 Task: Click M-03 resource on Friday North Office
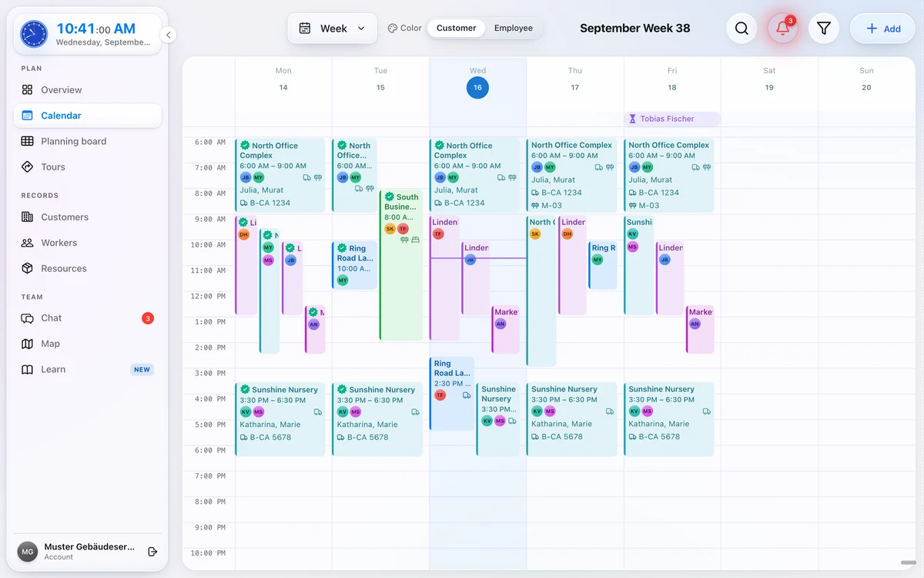tap(644, 206)
